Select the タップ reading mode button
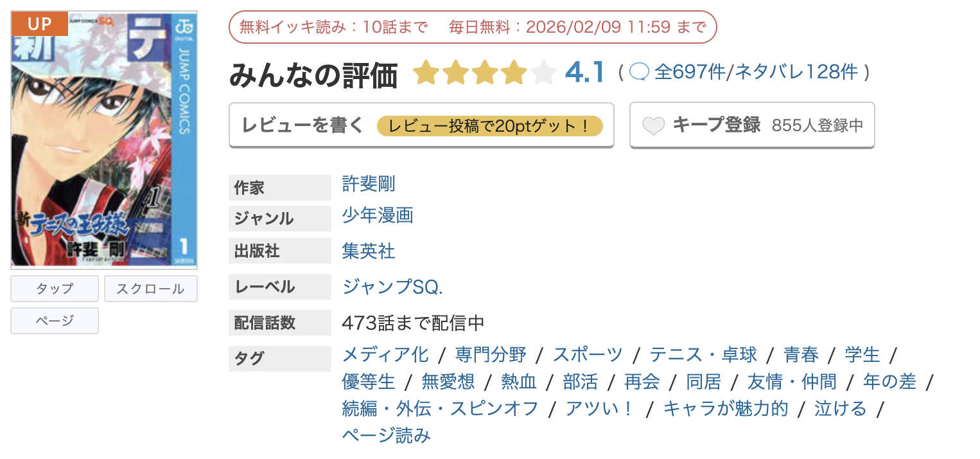Viewport: 980px width, 459px height. 54,288
